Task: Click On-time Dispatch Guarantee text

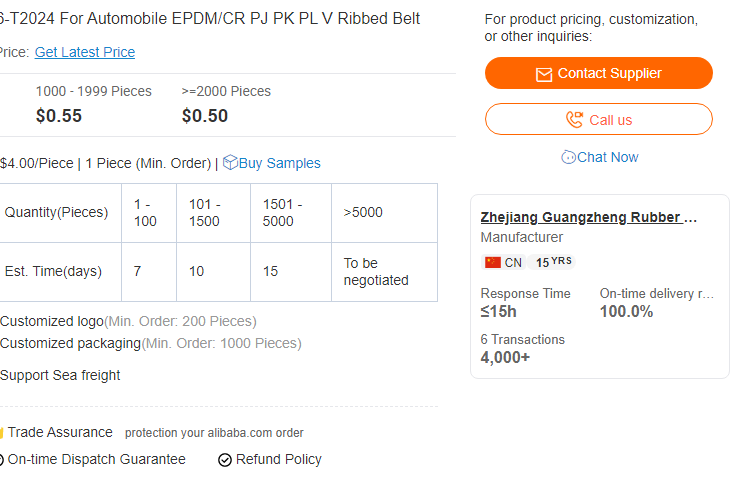Action: point(97,460)
